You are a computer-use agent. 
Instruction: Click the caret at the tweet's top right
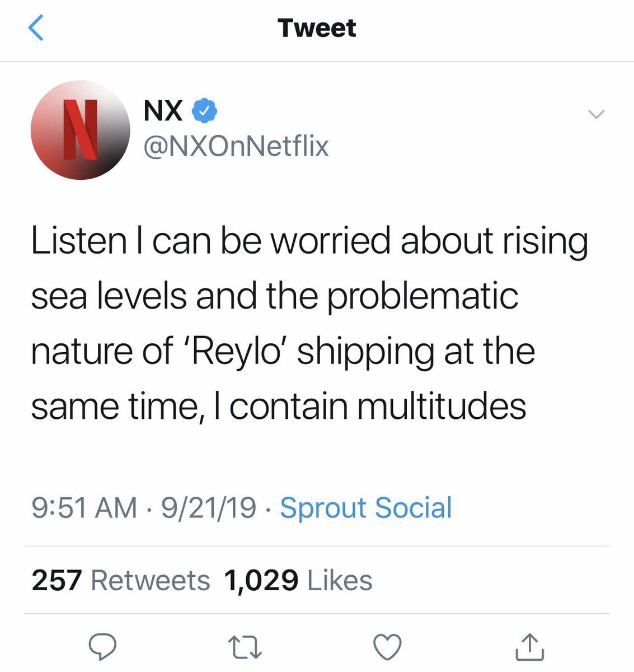click(597, 114)
